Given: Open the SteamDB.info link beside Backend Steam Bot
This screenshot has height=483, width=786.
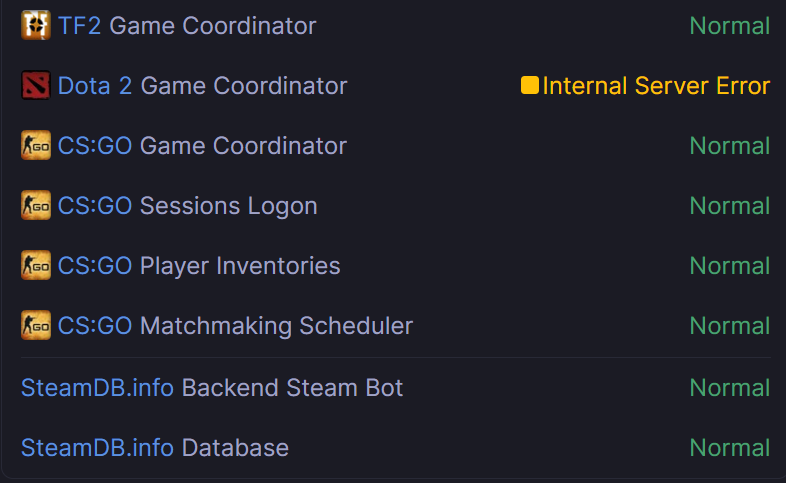Looking at the screenshot, I should point(97,388).
